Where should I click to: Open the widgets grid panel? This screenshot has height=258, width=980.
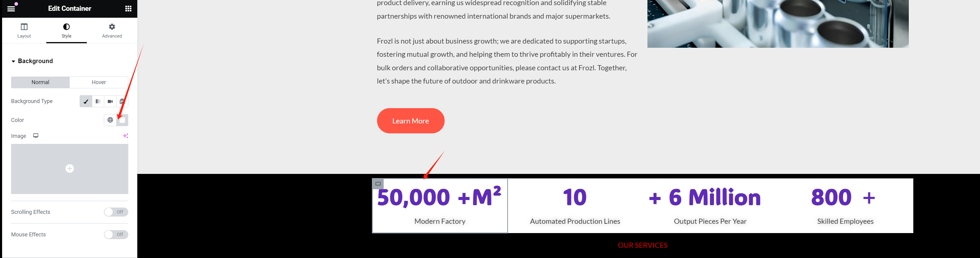(x=128, y=8)
